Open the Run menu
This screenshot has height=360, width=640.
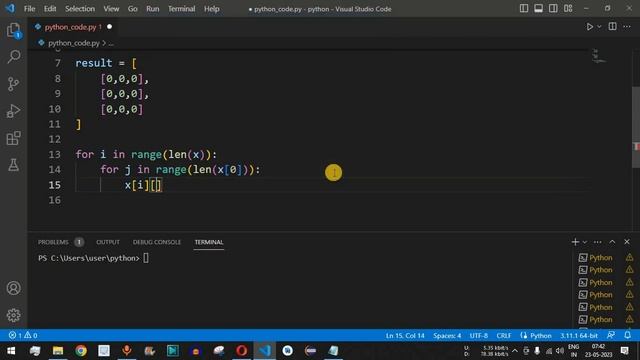(x=153, y=9)
